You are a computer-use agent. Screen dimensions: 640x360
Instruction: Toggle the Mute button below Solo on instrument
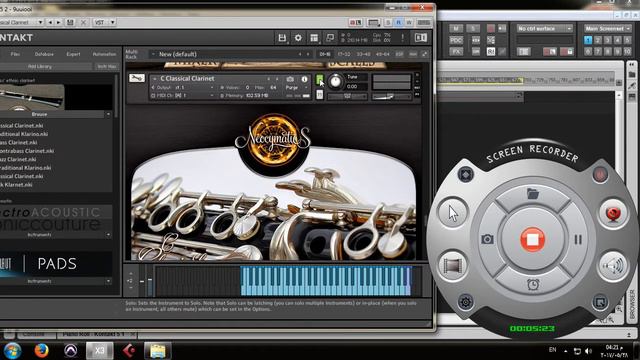[x=320, y=95]
